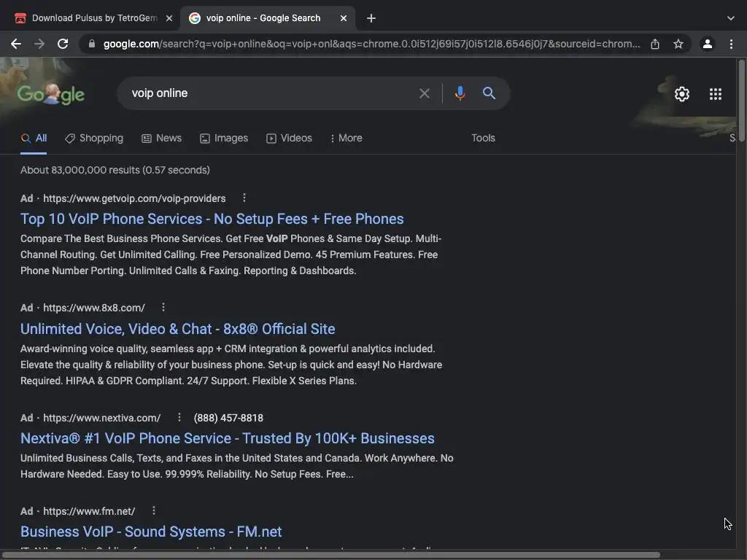
Task: Open Nextiva #1 VoIP Phone Service link
Action: click(x=228, y=438)
